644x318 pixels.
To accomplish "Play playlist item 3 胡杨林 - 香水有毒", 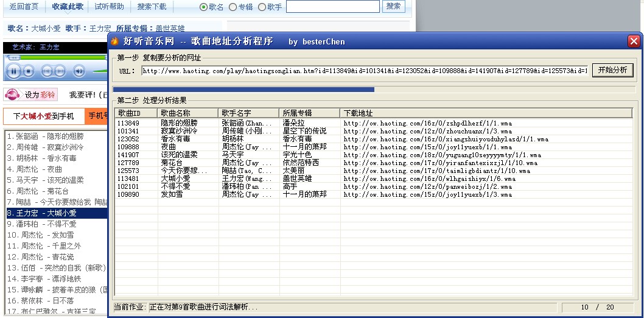I will 56,158.
